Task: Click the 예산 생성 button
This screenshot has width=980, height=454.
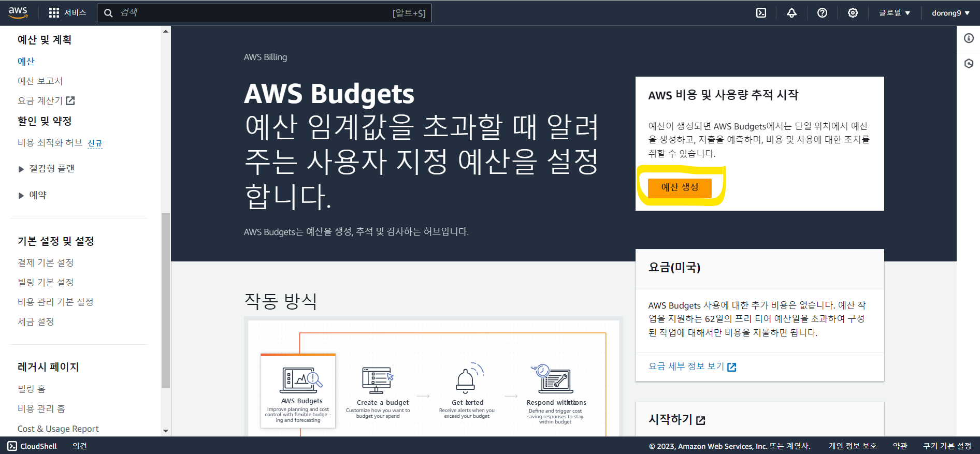Action: (680, 187)
